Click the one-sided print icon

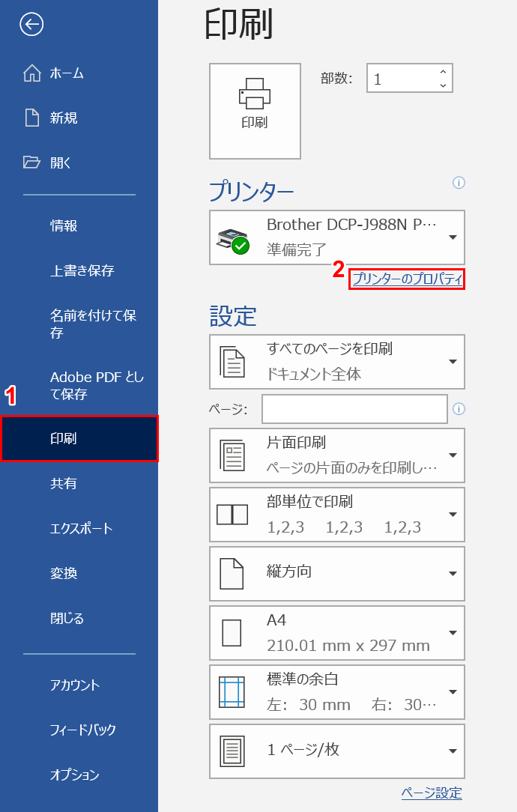pyautogui.click(x=232, y=455)
